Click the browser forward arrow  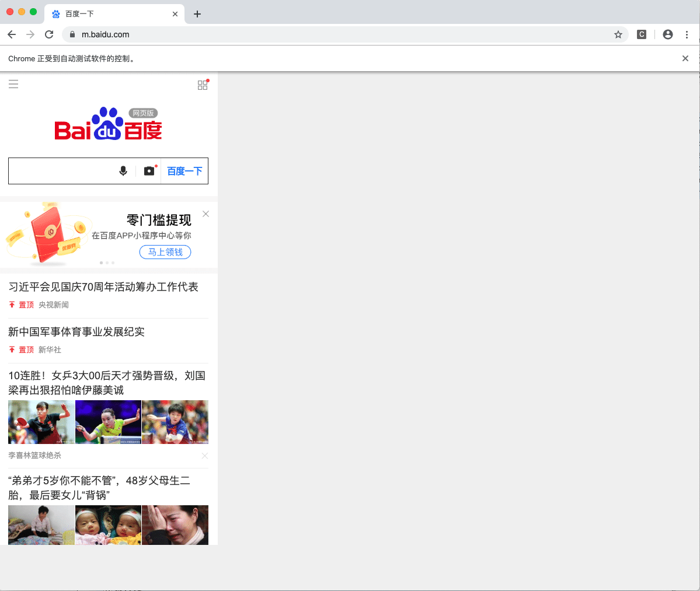(x=30, y=34)
